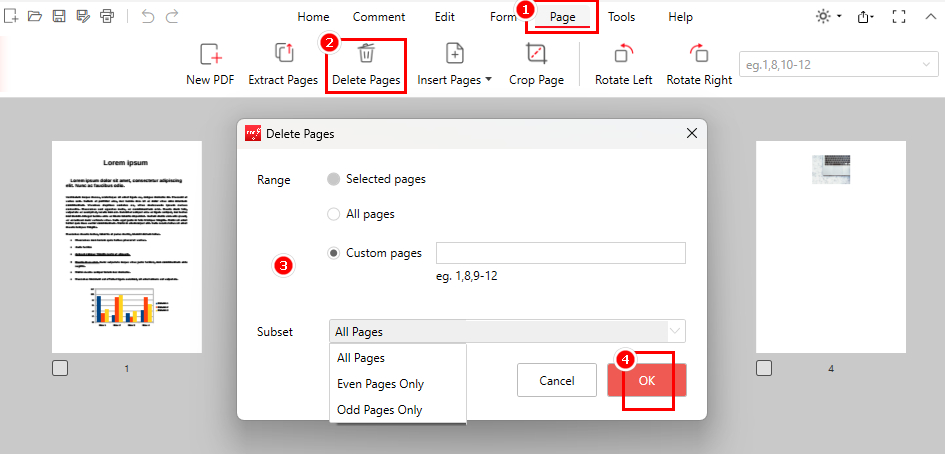Choose All Pages in dropdown list
This screenshot has height=454, width=945.
pyautogui.click(x=398, y=358)
